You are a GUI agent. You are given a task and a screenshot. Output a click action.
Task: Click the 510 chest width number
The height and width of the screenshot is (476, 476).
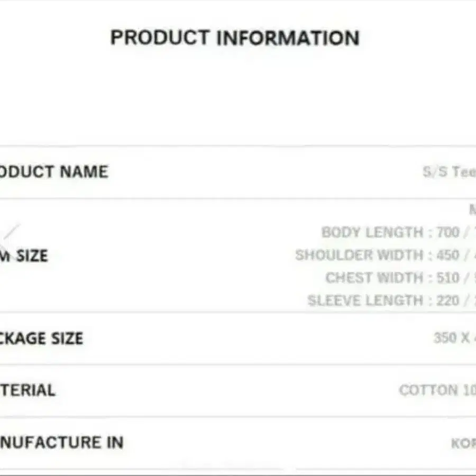coord(448,278)
